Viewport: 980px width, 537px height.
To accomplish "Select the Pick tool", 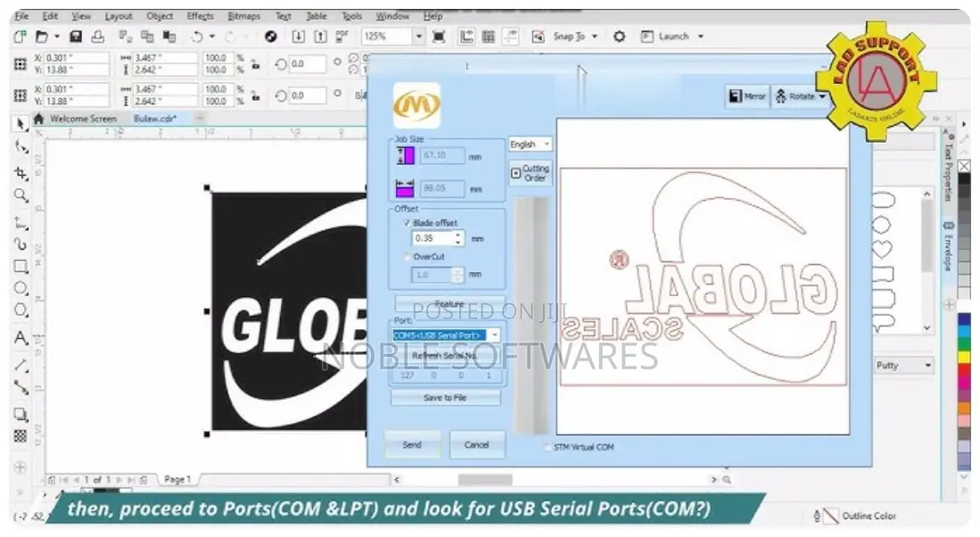I will [x=21, y=124].
